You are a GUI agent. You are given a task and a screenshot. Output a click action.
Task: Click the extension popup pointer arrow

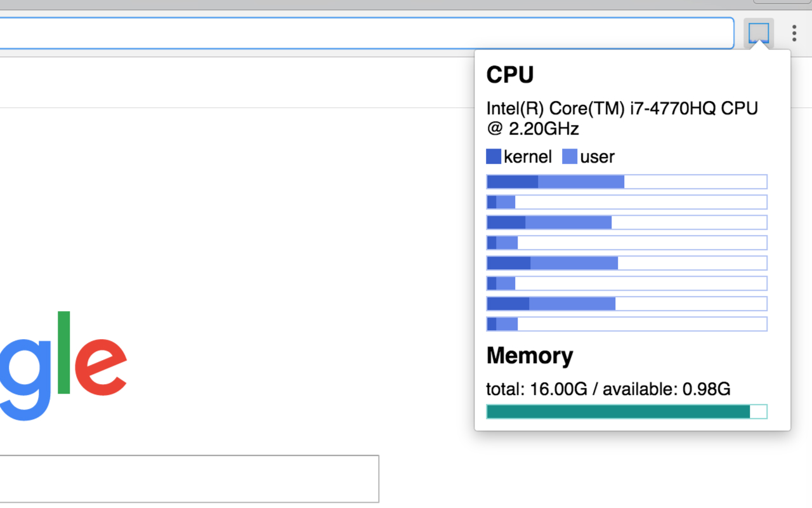pyautogui.click(x=759, y=46)
